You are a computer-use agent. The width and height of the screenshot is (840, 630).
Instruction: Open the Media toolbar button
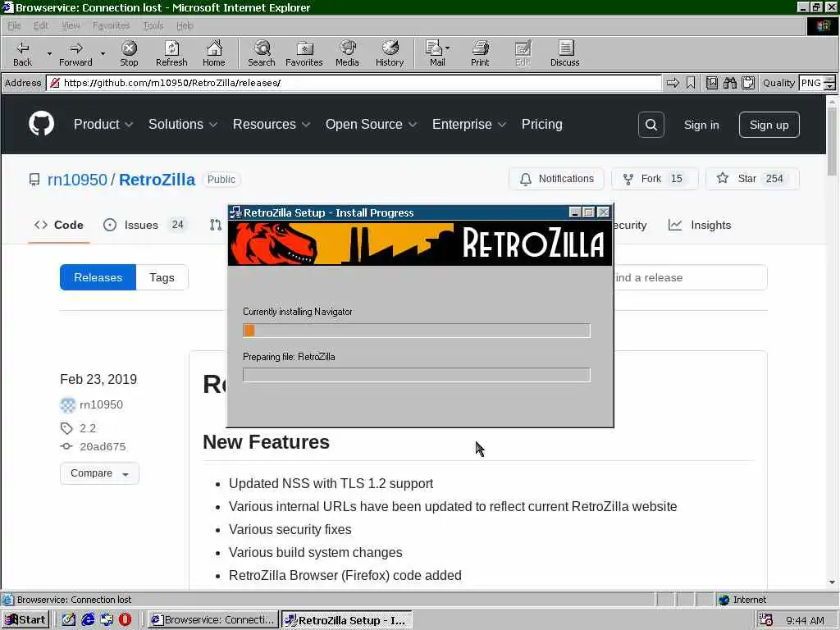(347, 53)
